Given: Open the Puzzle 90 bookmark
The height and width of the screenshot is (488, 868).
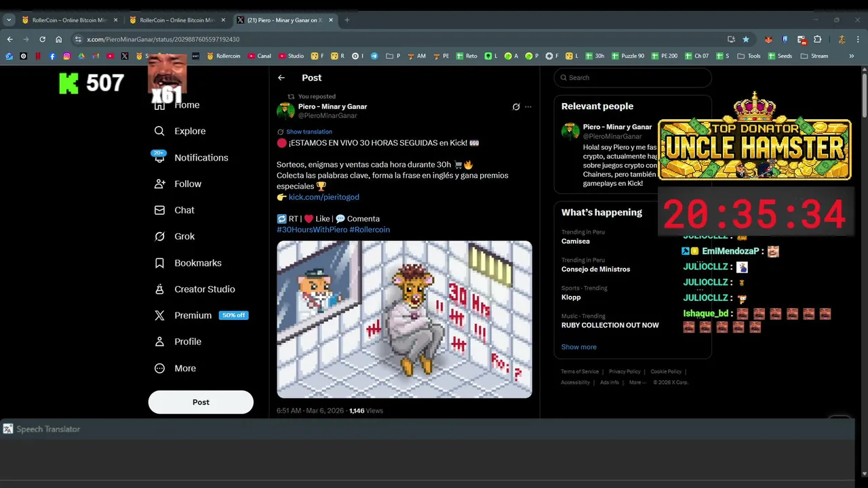Looking at the screenshot, I should 627,56.
